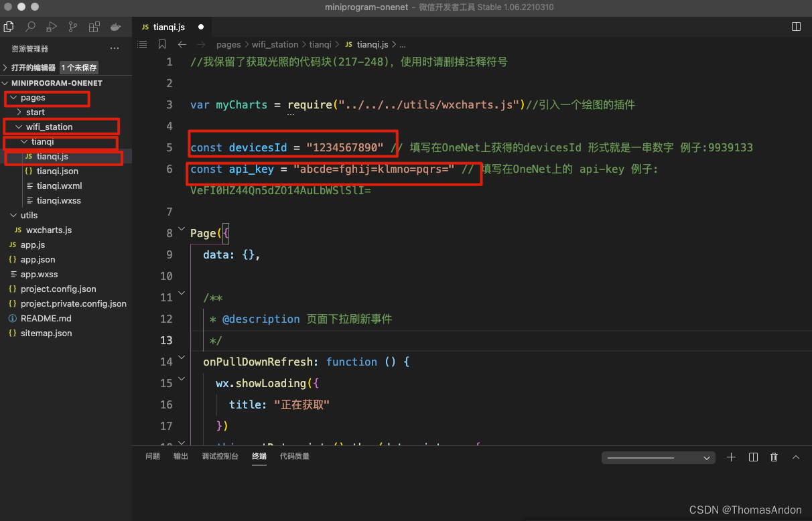
Task: Open the Extensions squares icon
Action: (94, 27)
